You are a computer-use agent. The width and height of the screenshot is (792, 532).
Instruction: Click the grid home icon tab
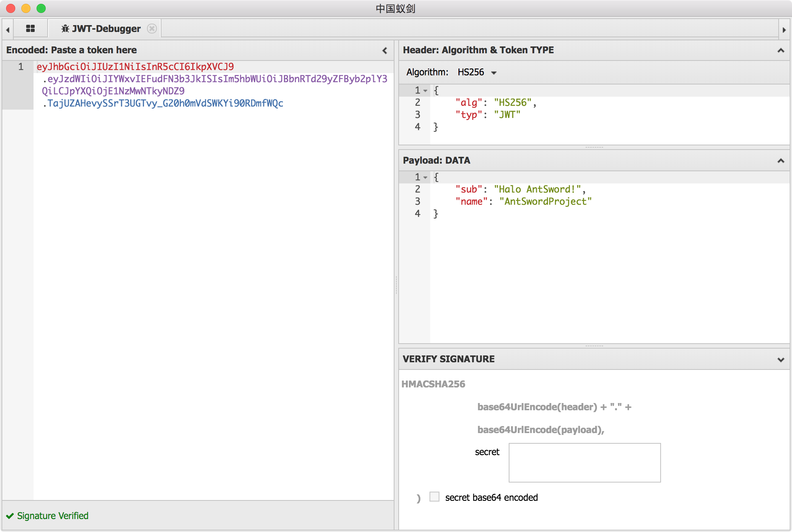[x=30, y=29]
